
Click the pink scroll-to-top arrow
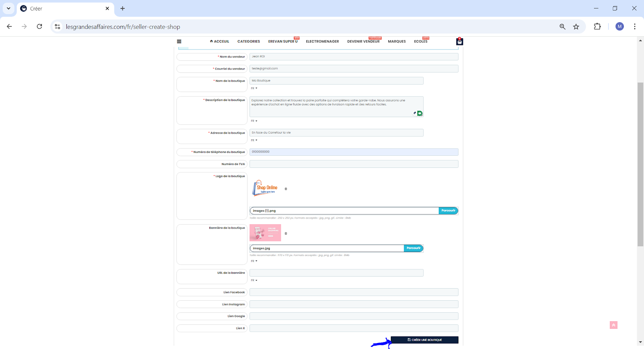[613, 325]
